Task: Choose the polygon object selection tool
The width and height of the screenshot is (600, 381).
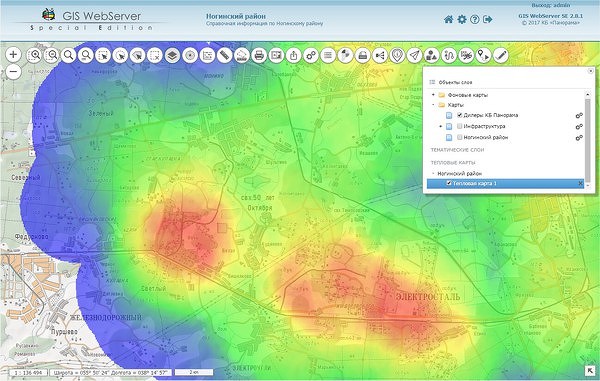Action: click(137, 55)
